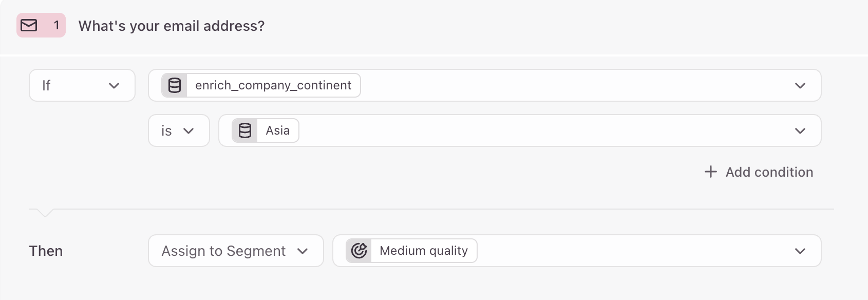Select the Asia value tag
The image size is (868, 300).
click(x=265, y=130)
